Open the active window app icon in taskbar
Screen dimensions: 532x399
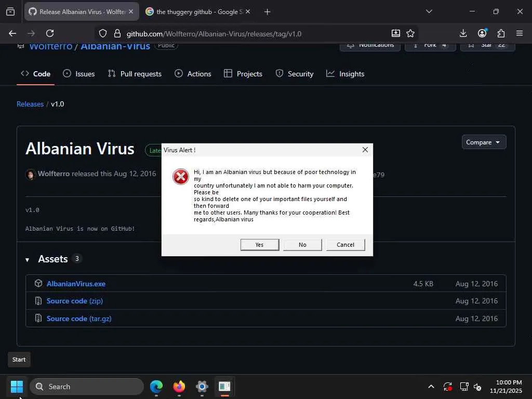pyautogui.click(x=224, y=387)
